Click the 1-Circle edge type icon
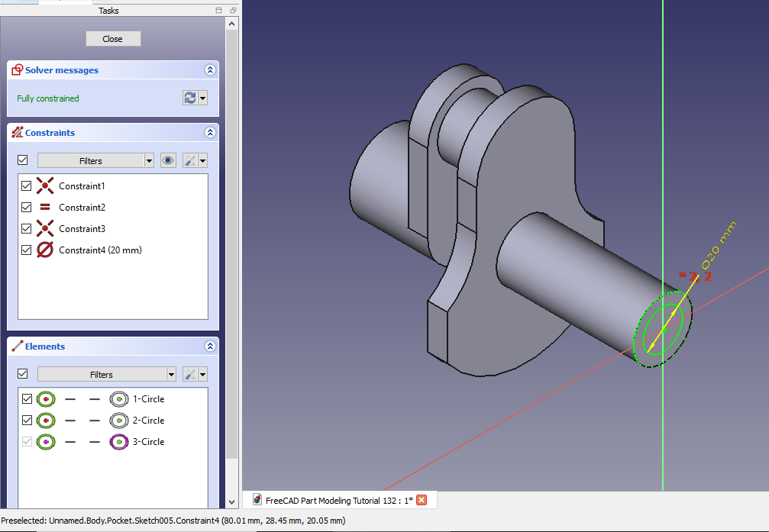This screenshot has height=532, width=769. [x=47, y=398]
